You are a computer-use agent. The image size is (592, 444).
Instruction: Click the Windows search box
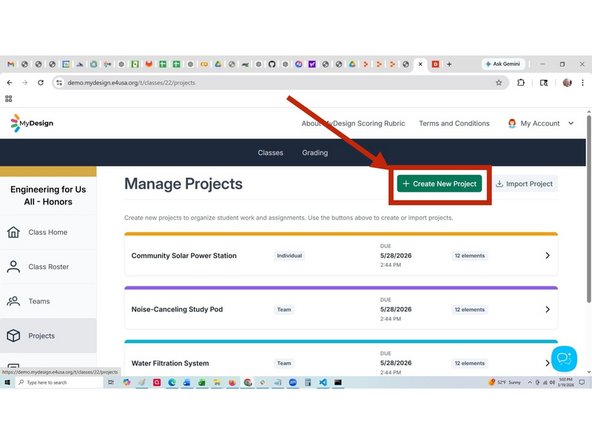pos(59,382)
